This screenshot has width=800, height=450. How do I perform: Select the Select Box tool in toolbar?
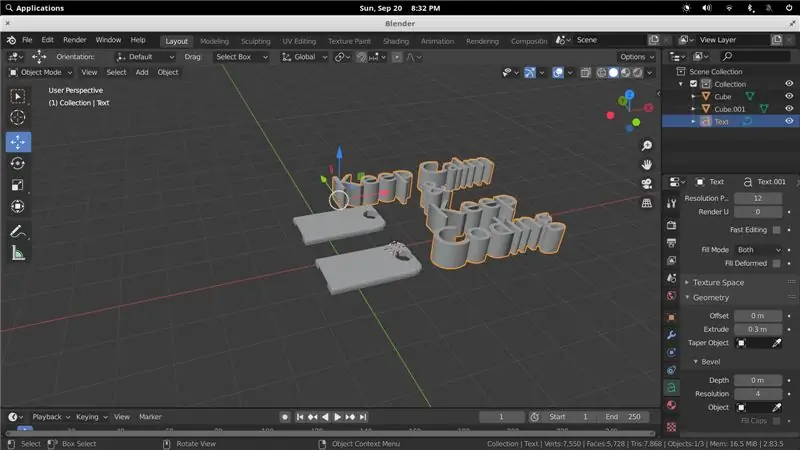point(18,96)
